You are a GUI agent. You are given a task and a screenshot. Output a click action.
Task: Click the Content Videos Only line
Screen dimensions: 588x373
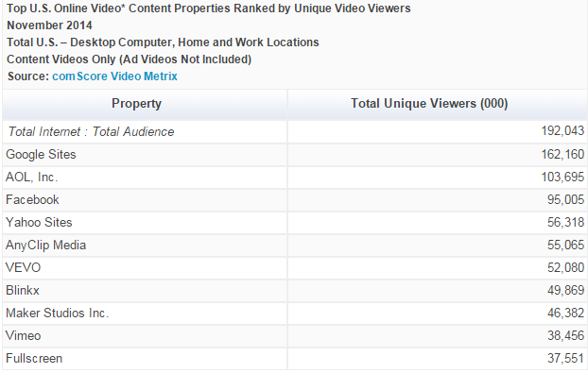[x=129, y=59]
